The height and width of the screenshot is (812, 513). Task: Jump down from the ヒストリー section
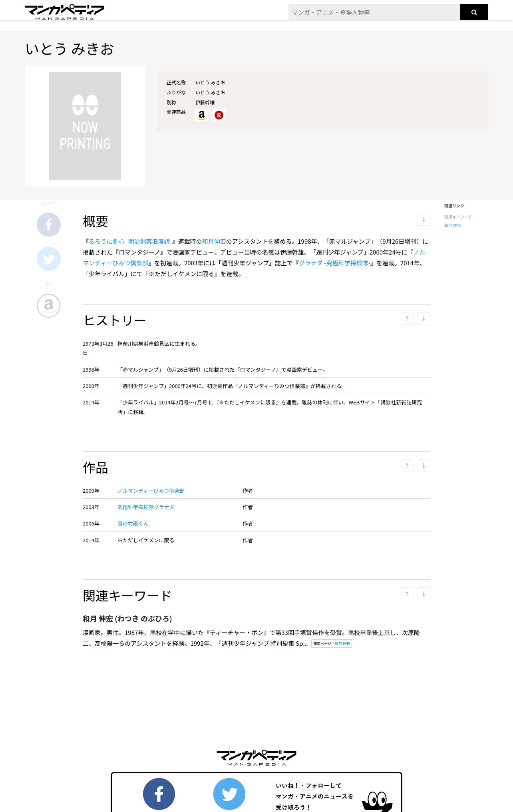(424, 318)
